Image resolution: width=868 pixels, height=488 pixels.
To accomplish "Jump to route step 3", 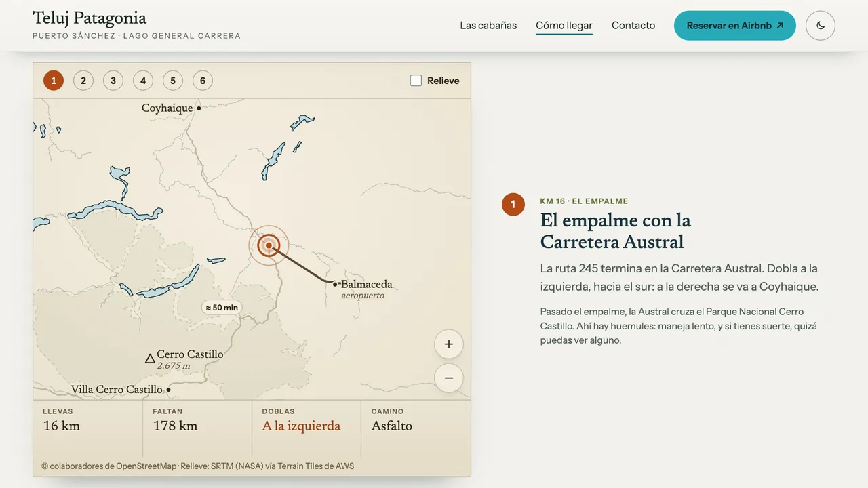I will coord(113,81).
